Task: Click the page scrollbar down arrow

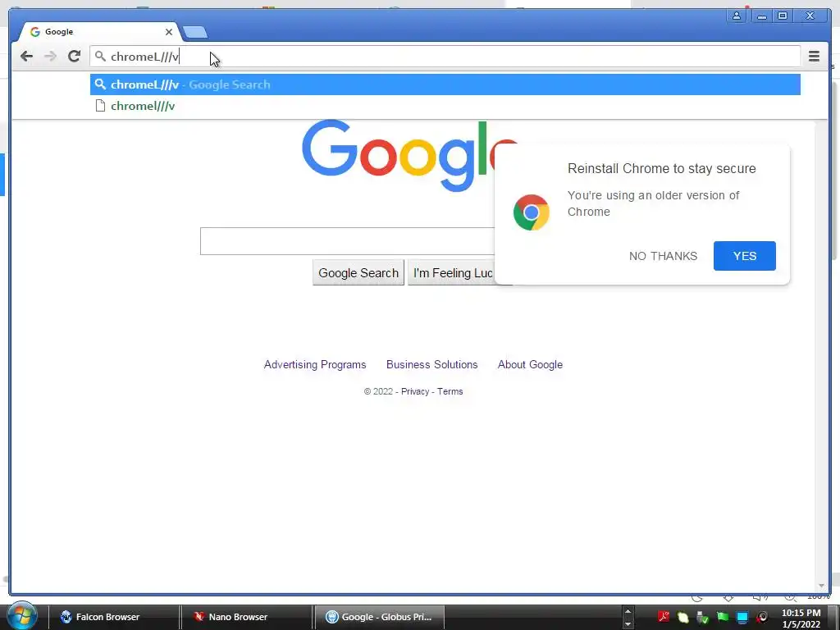Action: click(x=822, y=586)
